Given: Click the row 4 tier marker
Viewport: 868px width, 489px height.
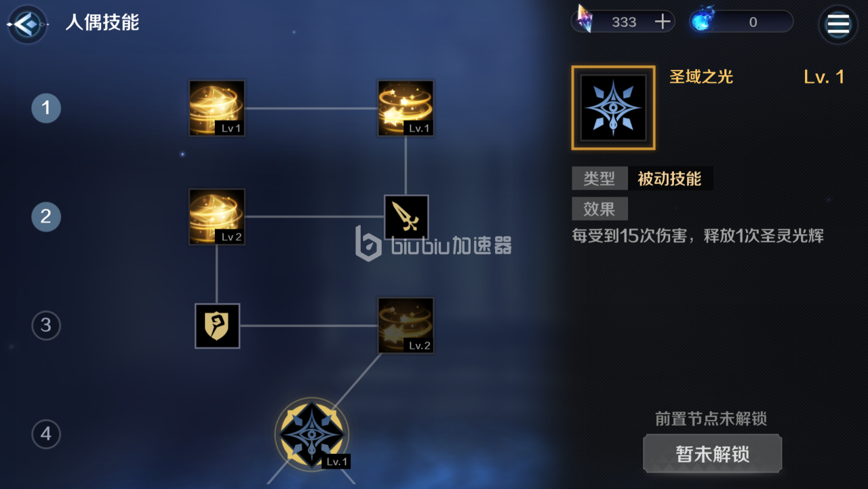Looking at the screenshot, I should pos(46,434).
